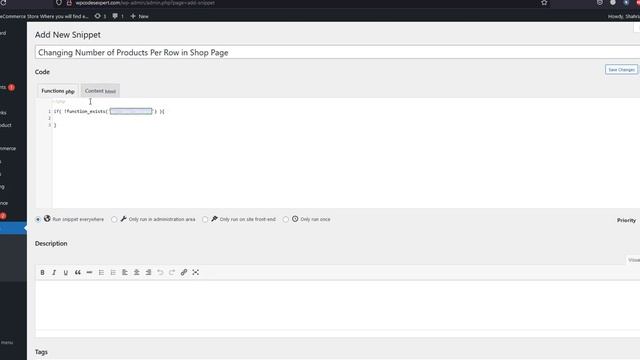
Task: Open fullscreen description editor
Action: point(196,272)
